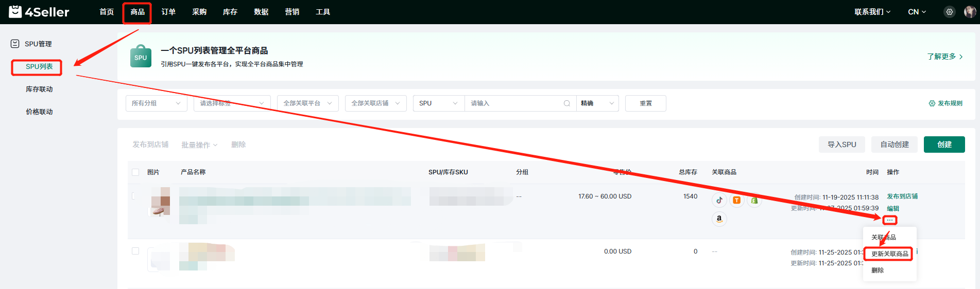Open the 精确 match type dropdown
980x289 pixels.
click(x=597, y=103)
